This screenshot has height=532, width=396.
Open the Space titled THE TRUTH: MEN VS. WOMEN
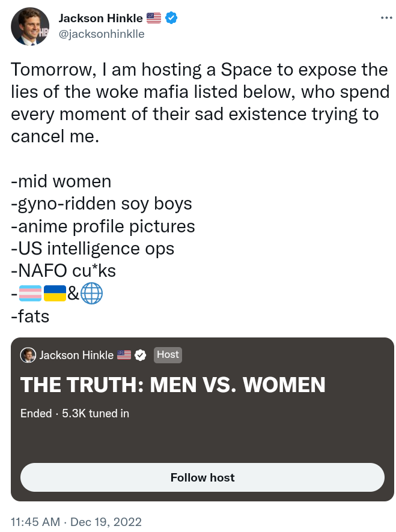point(173,385)
